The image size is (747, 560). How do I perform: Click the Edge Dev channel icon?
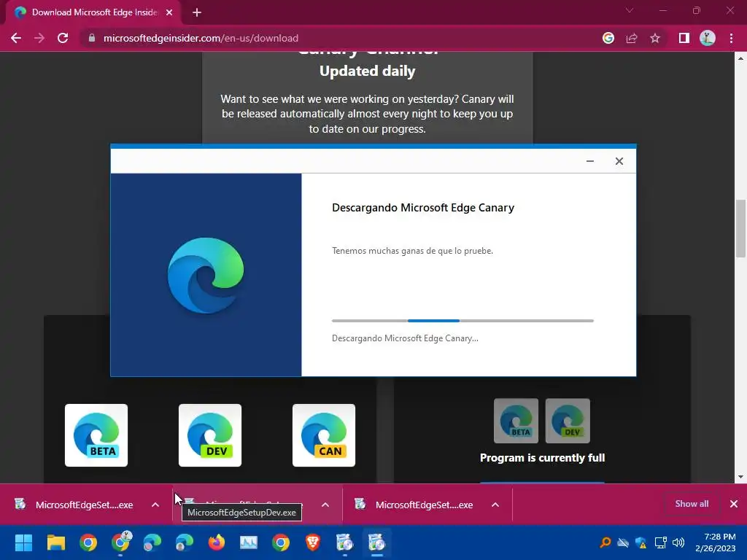click(210, 435)
